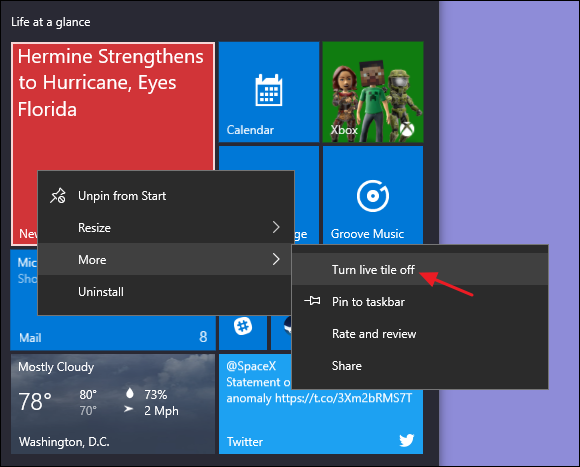Viewport: 580px width, 467px height.
Task: Click the 2 Mph wind speed
Action: 161,411
